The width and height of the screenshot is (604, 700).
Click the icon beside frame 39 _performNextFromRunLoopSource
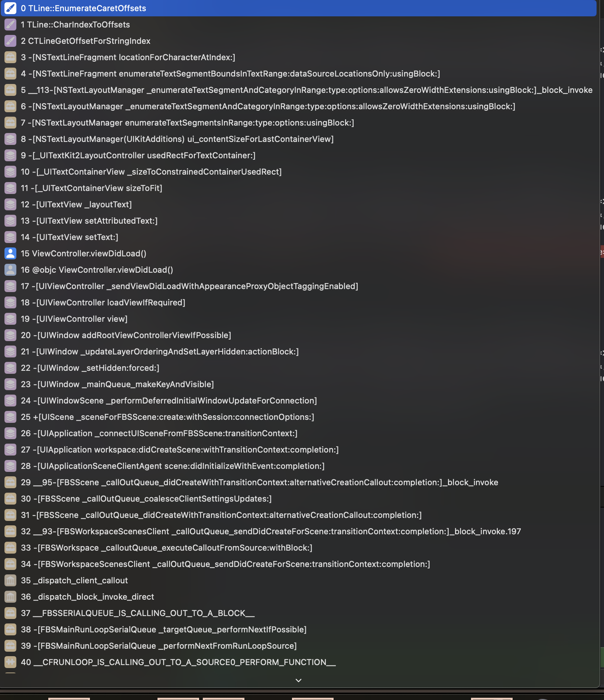[x=10, y=646]
